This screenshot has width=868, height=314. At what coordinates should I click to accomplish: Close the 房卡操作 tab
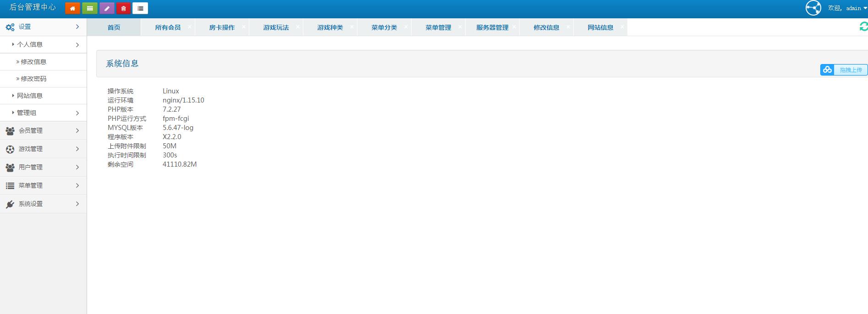[x=243, y=27]
